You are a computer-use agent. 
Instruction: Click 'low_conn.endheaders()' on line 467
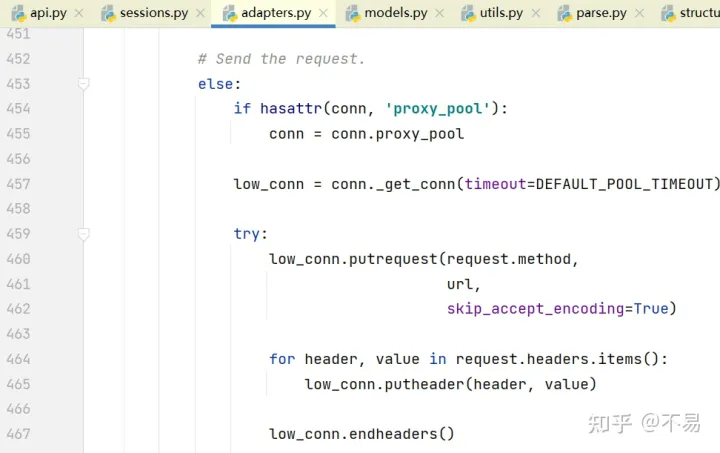click(x=362, y=434)
